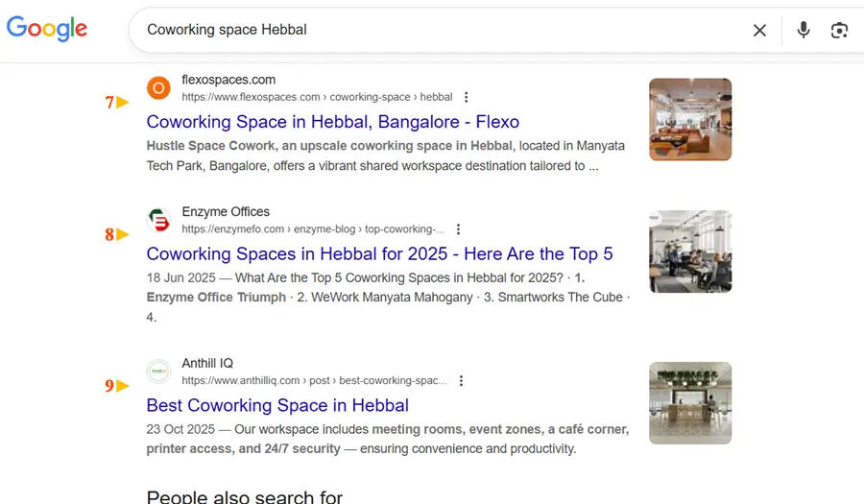
Task: Open more options for Enzyme Offices result
Action: pos(458,229)
